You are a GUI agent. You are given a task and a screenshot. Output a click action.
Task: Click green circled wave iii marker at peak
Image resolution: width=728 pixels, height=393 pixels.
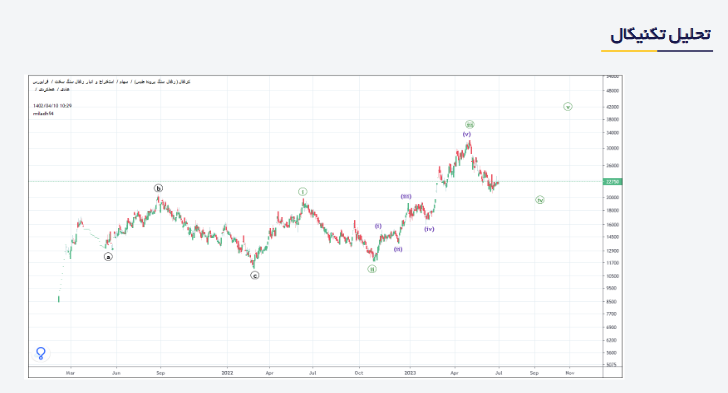pyautogui.click(x=470, y=124)
